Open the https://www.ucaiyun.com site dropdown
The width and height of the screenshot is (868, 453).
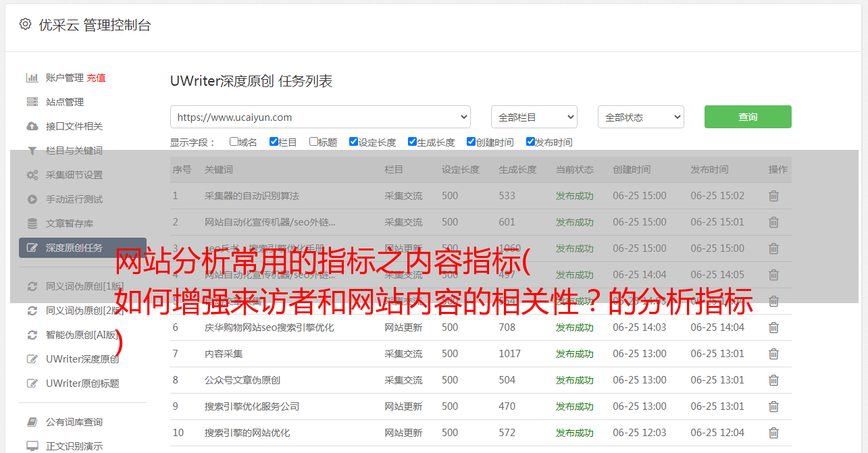(320, 117)
